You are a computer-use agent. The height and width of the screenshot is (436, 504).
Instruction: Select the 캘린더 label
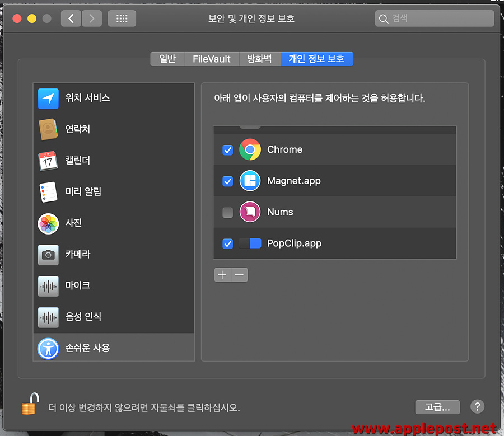[x=78, y=160]
